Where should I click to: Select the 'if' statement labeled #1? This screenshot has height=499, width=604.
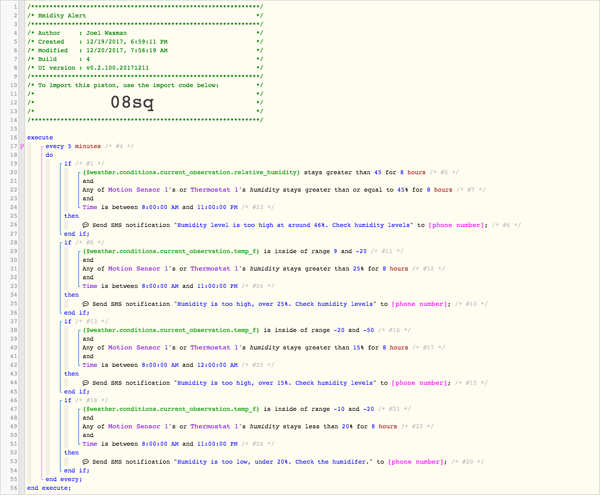point(68,164)
